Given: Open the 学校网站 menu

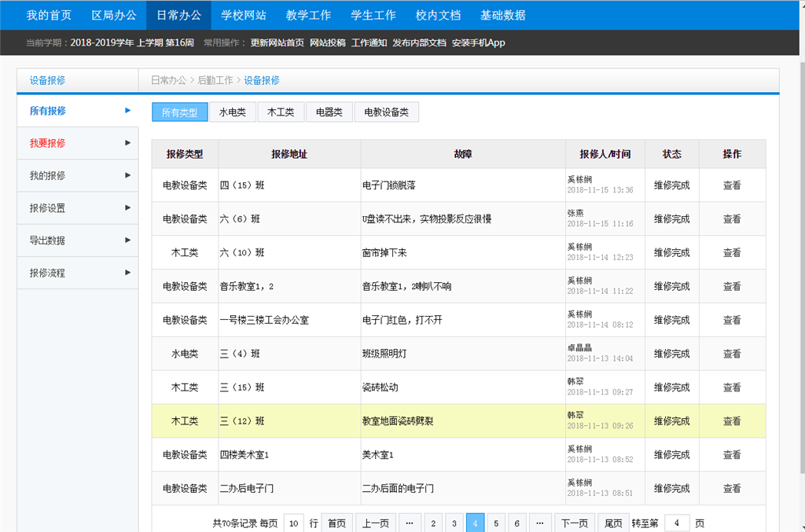Looking at the screenshot, I should (244, 16).
